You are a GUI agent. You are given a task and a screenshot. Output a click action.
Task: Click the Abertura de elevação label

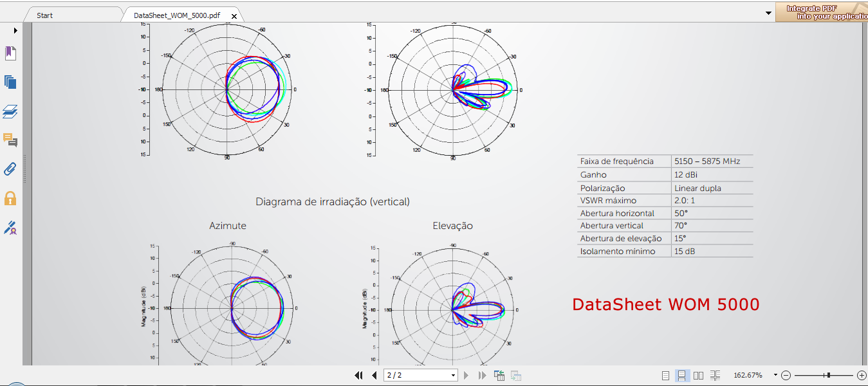click(x=621, y=239)
